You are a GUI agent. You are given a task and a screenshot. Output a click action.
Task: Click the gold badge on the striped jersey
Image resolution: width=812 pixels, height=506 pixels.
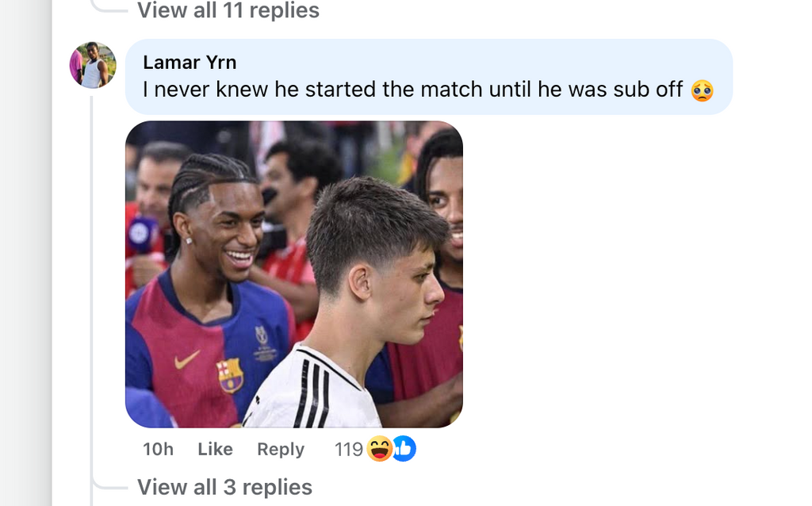click(261, 344)
